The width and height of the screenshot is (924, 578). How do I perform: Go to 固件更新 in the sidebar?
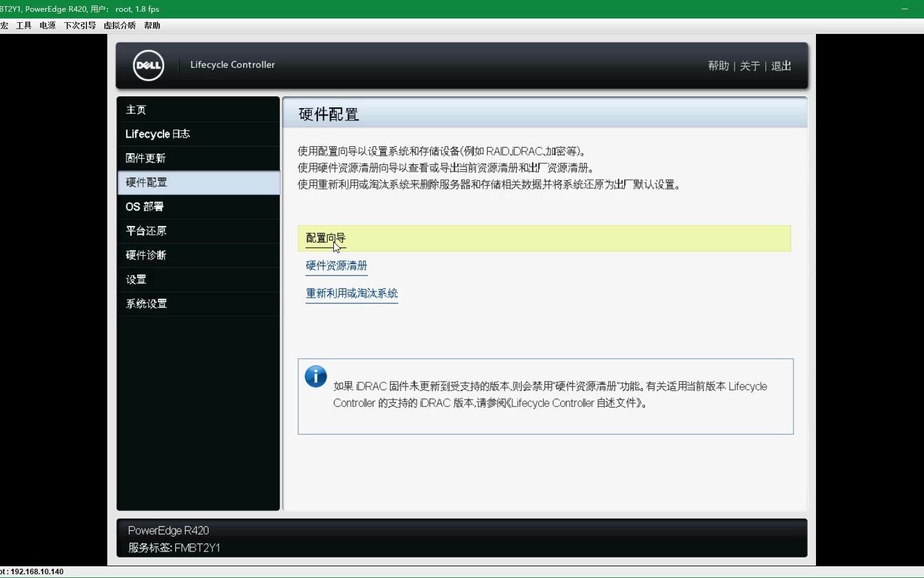pos(198,158)
